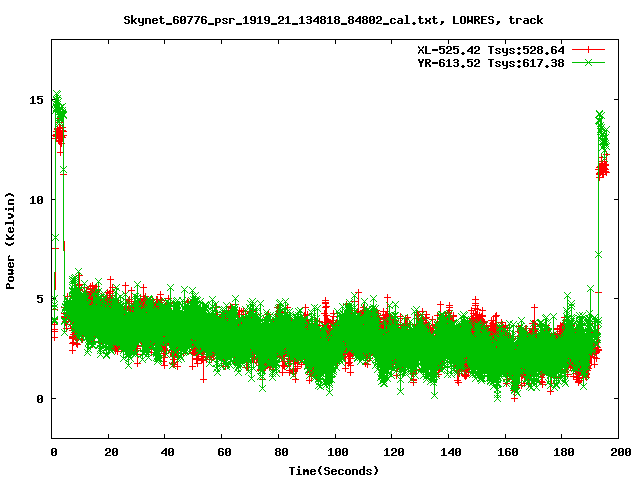The image size is (640, 480).
Task: Click the x-axis tick label 60
Action: [224, 452]
